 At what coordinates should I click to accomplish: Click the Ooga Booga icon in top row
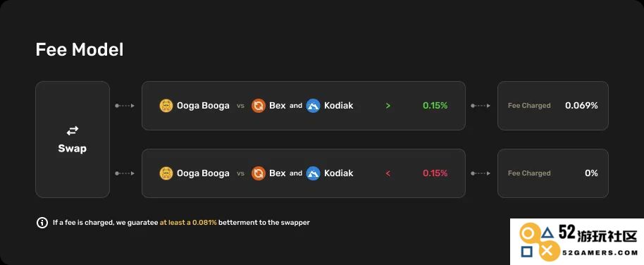click(166, 106)
